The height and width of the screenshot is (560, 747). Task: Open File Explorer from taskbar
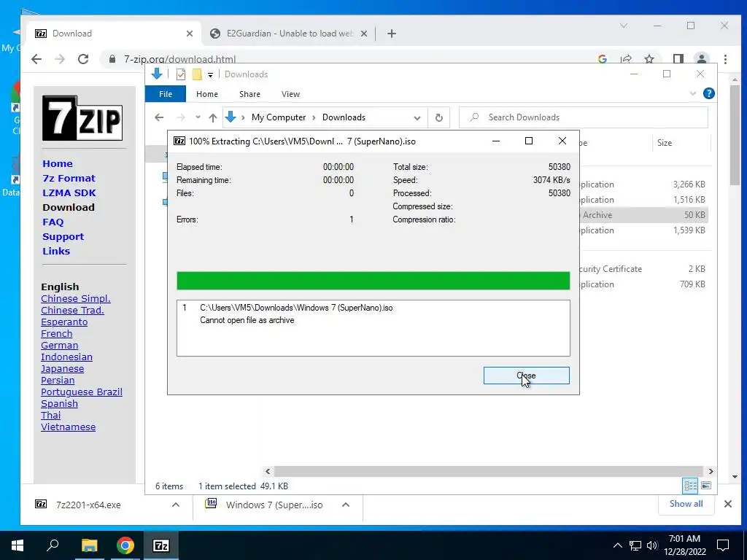(89, 545)
